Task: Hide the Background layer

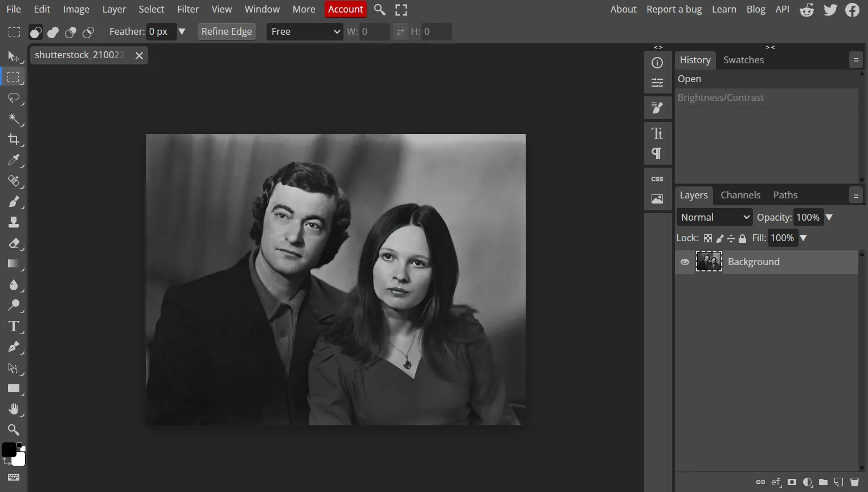Action: coord(685,262)
